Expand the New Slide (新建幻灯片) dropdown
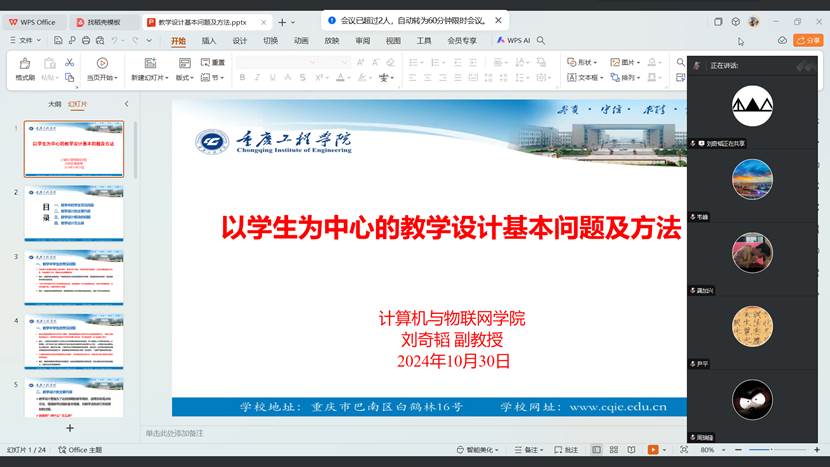The width and height of the screenshot is (830, 467). [147, 77]
